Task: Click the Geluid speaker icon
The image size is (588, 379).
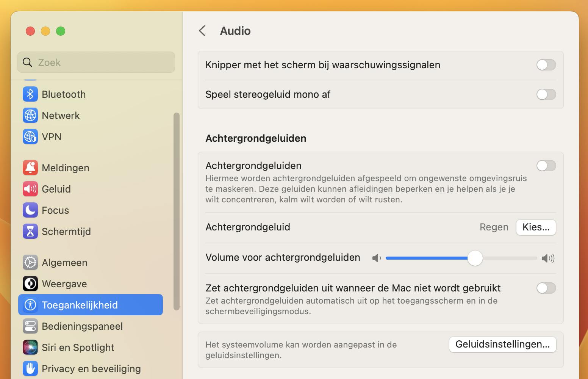Action: pyautogui.click(x=30, y=189)
